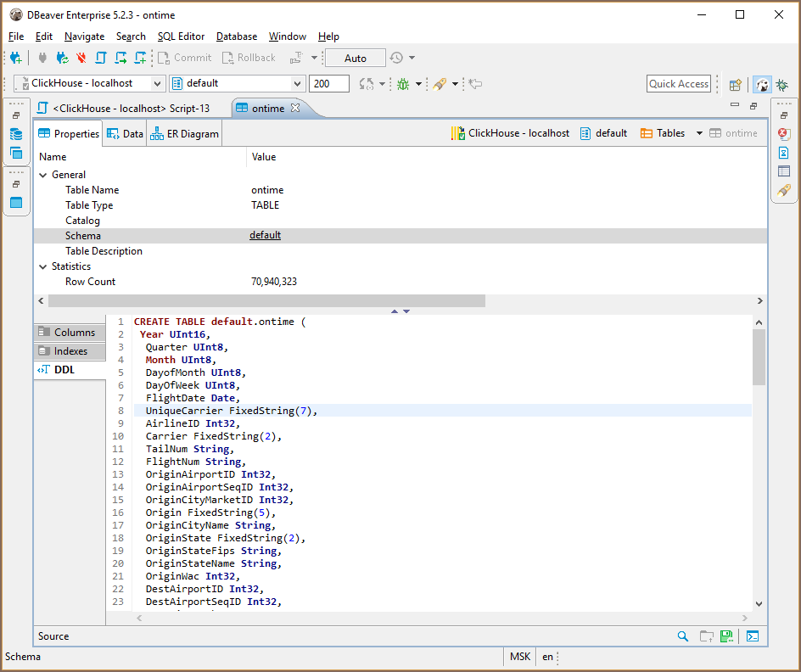Collapse the General properties group
Image resolution: width=801 pixels, height=672 pixels.
coord(43,175)
